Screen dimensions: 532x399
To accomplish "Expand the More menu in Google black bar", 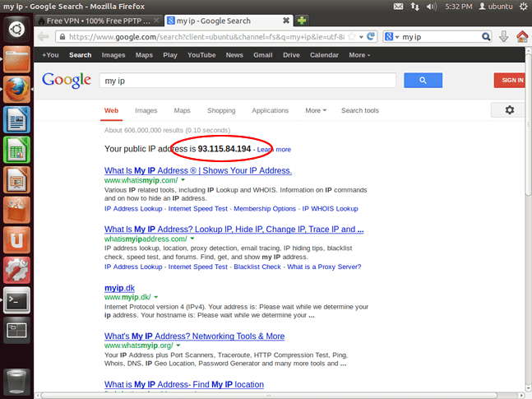I will click(x=359, y=55).
